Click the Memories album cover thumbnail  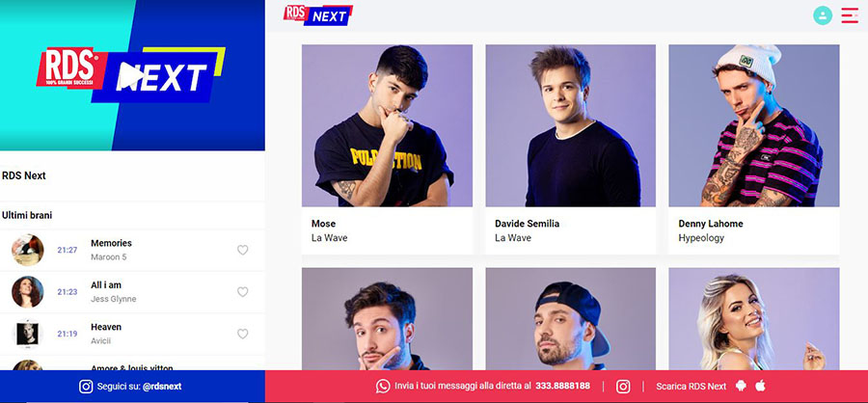coord(28,251)
